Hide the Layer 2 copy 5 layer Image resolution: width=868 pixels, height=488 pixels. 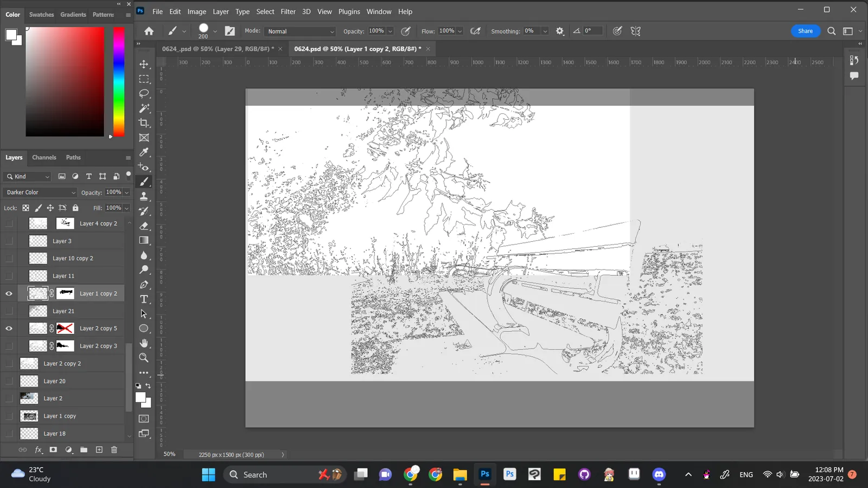(x=9, y=328)
